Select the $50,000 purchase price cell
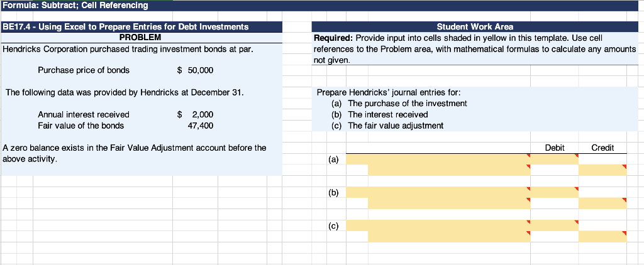The height and width of the screenshot is (265, 644). click(x=195, y=70)
